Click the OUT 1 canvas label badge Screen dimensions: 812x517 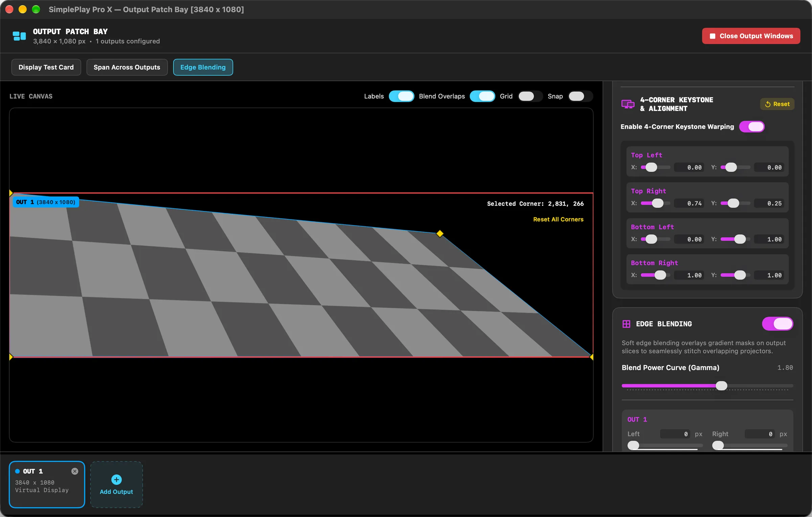pyautogui.click(x=46, y=202)
